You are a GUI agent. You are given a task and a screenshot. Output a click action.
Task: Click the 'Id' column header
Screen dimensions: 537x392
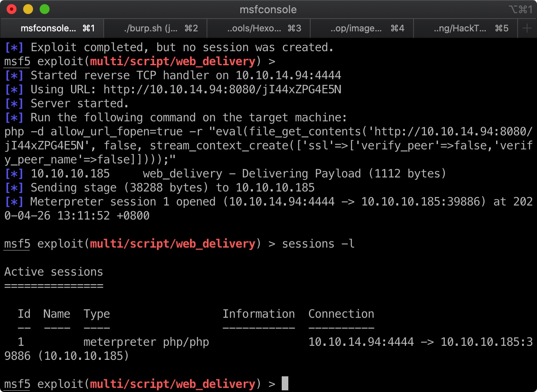(x=24, y=314)
